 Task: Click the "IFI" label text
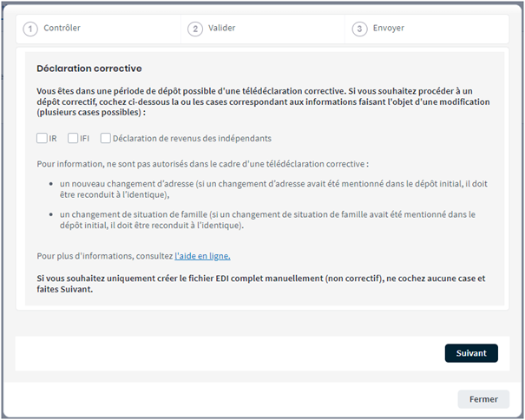pyautogui.click(x=86, y=138)
